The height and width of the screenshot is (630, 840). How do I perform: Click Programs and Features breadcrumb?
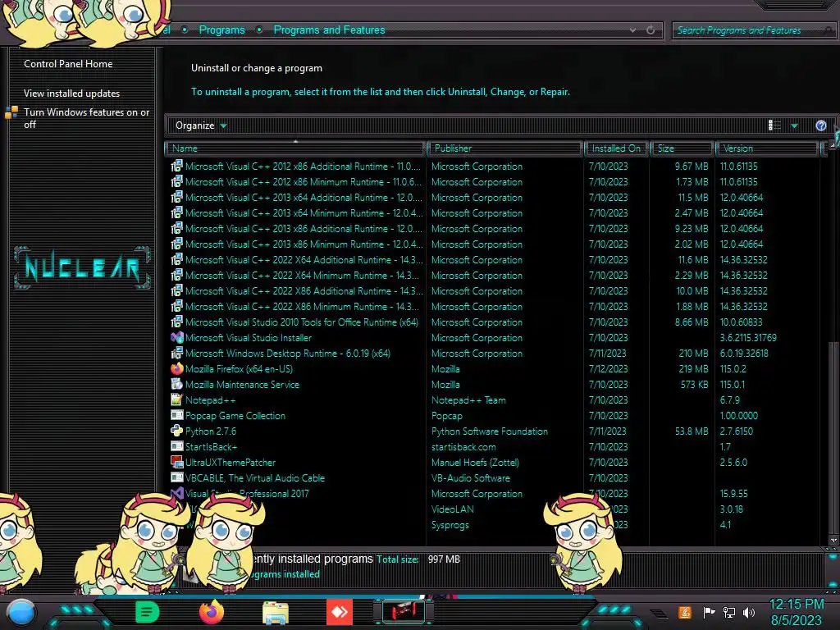tap(330, 30)
